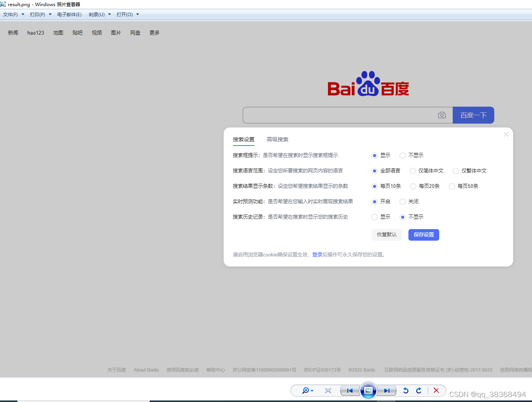This screenshot has height=402, width=532.
Task: Choose 仅繁体中文 language option
Action: point(456,171)
